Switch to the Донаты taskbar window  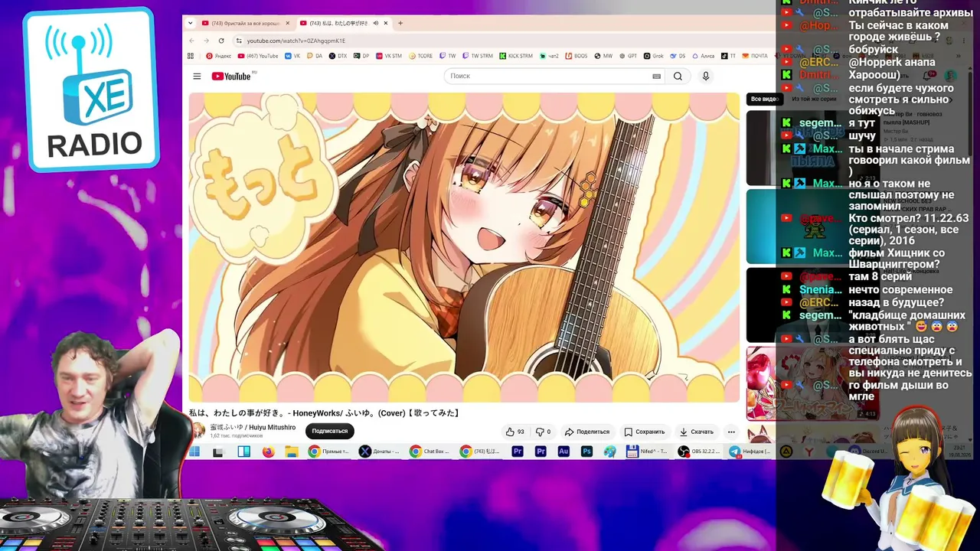pos(379,452)
